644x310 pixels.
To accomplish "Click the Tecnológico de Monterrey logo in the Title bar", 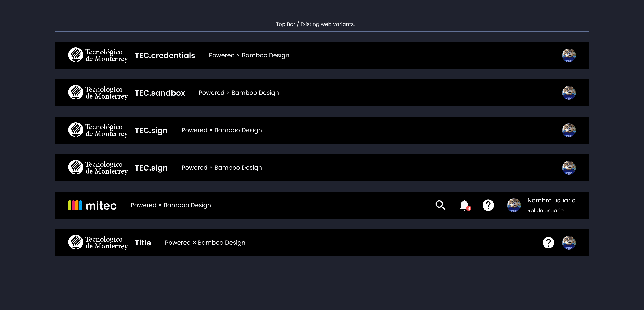I will coord(98,243).
